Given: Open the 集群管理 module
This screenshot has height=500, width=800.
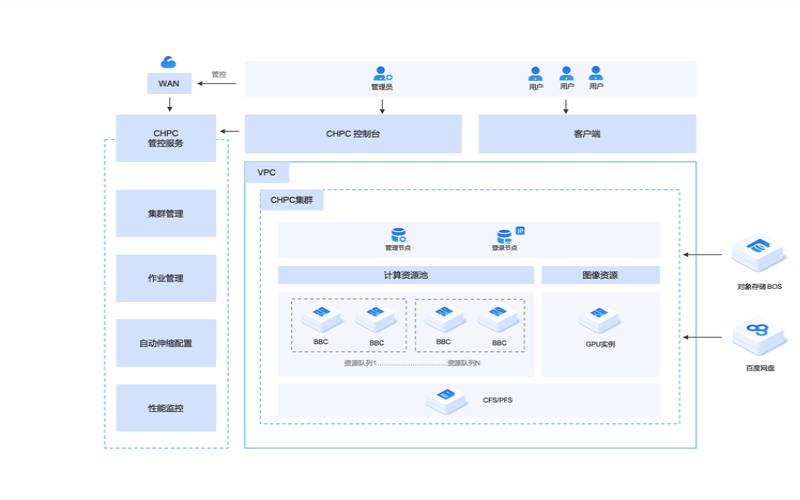Looking at the screenshot, I should pyautogui.click(x=166, y=214).
